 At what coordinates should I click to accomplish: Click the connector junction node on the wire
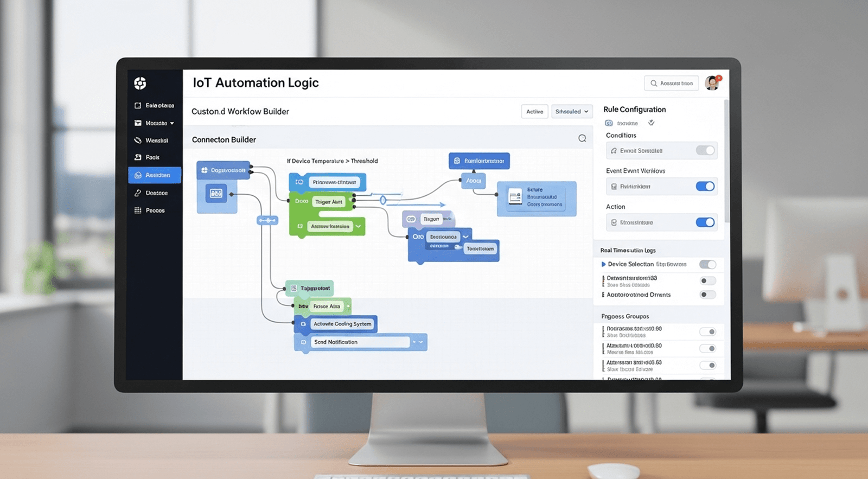[267, 220]
